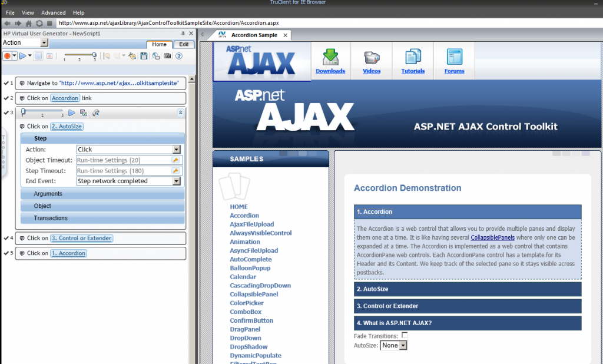Open the Help menu
The height and width of the screenshot is (364, 603).
click(x=79, y=13)
